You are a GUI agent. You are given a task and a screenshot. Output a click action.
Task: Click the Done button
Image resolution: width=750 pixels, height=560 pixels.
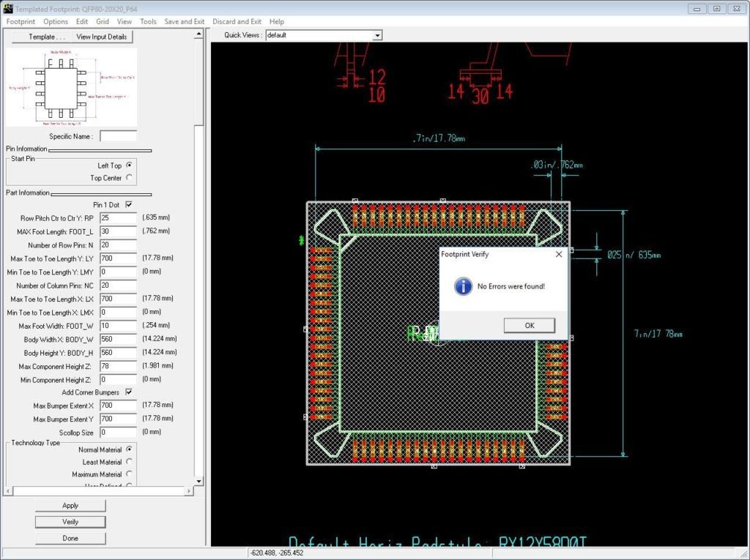pos(70,538)
